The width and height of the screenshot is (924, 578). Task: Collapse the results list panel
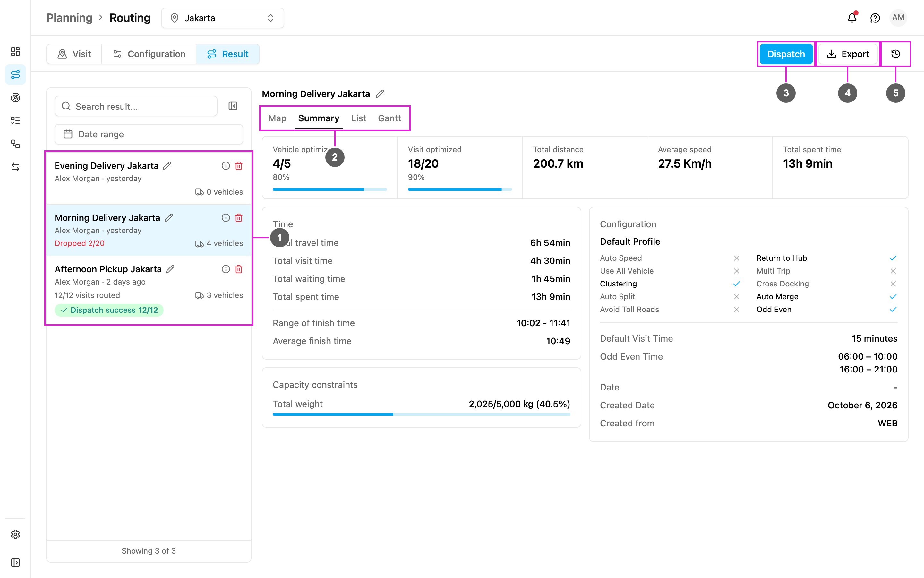[233, 106]
